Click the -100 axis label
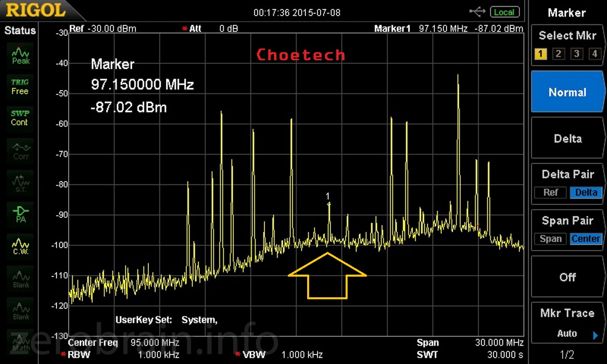Viewport: 607px width, 364px height. (x=59, y=245)
